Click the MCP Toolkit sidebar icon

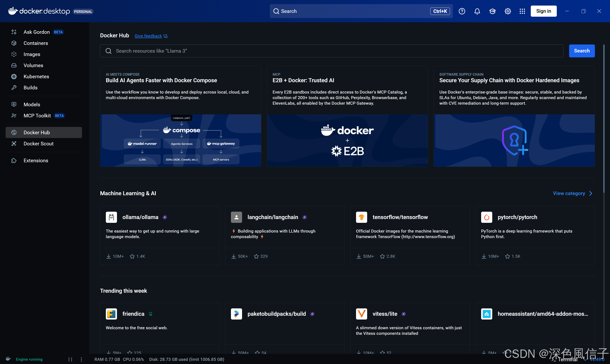click(x=14, y=116)
